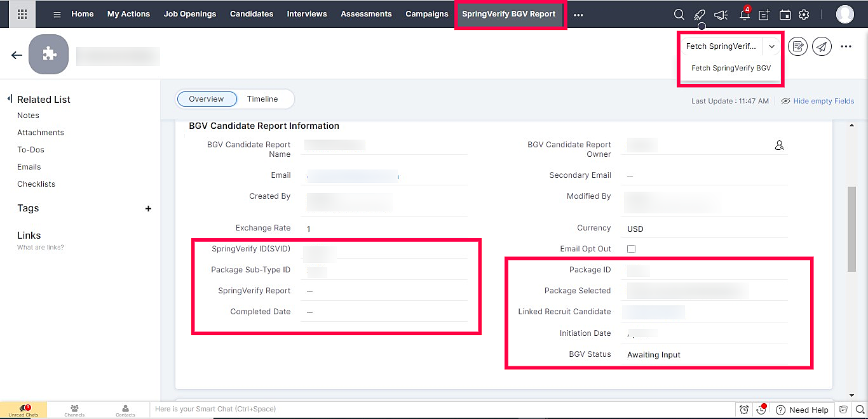Viewport: 868px width, 419px height.
Task: Go to the Job Openings tab
Action: click(x=190, y=14)
